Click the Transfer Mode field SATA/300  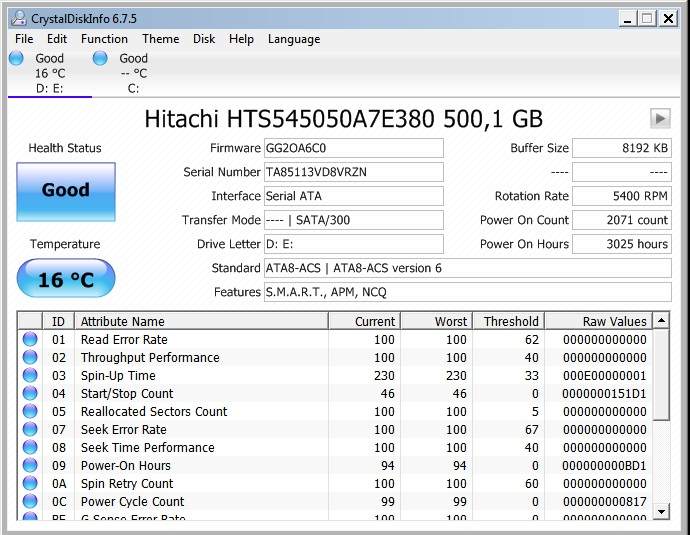pos(354,220)
